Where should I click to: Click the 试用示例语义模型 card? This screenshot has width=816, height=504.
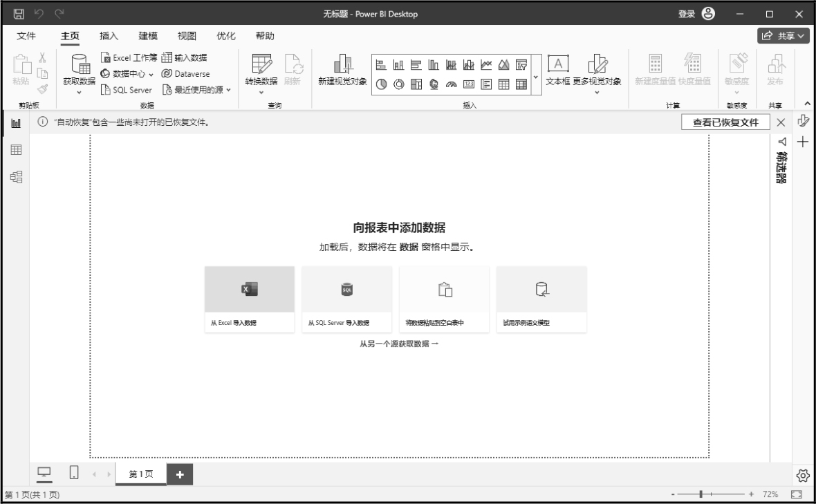coord(541,299)
